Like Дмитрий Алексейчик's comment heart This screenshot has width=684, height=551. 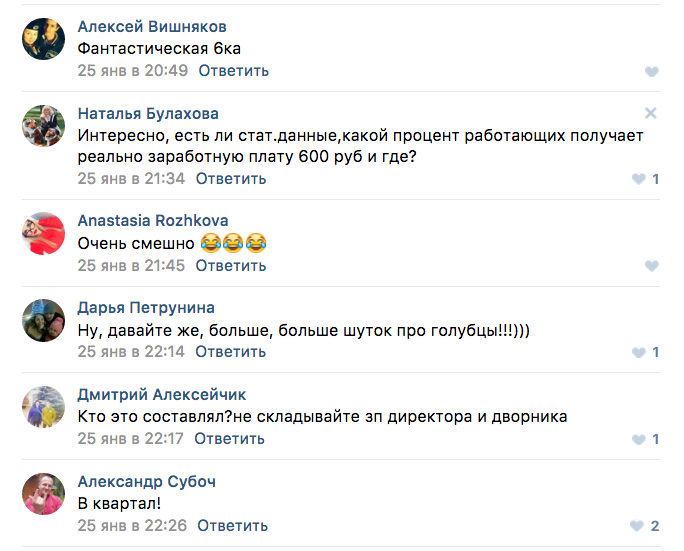coord(639,440)
